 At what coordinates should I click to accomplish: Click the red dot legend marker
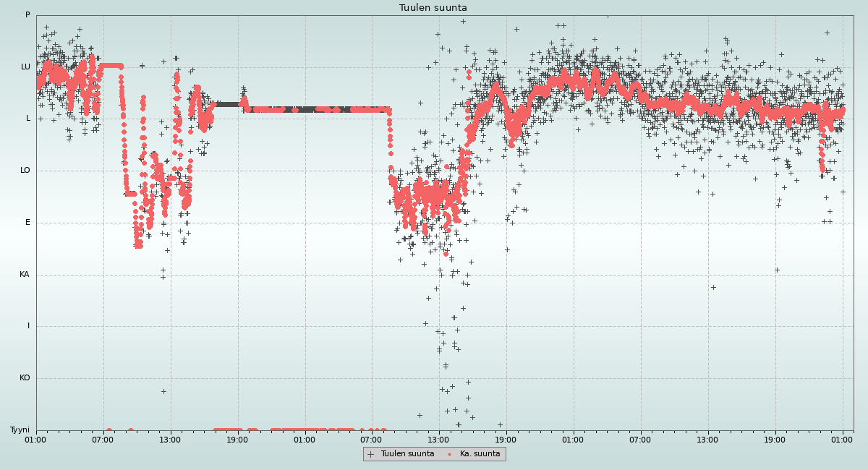click(449, 454)
